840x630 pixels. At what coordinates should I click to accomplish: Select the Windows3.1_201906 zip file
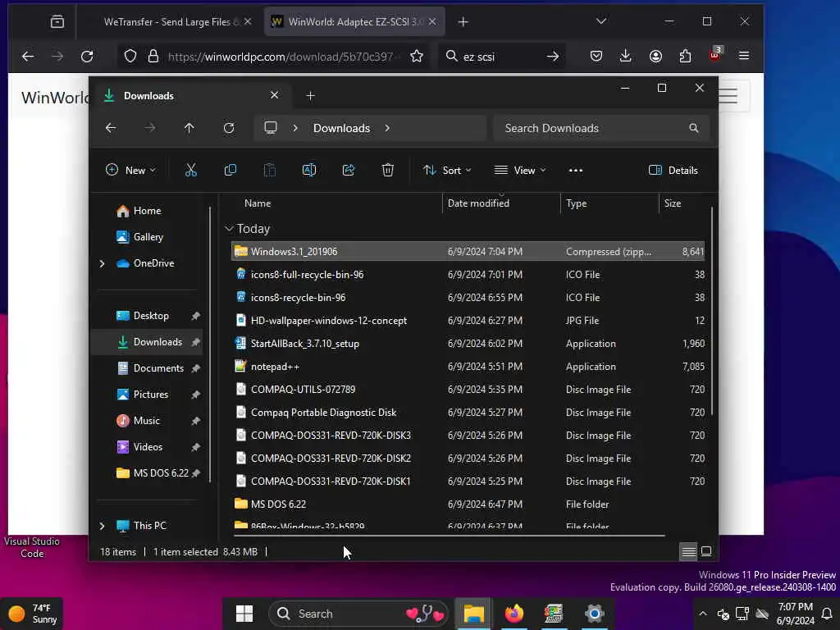pyautogui.click(x=468, y=251)
